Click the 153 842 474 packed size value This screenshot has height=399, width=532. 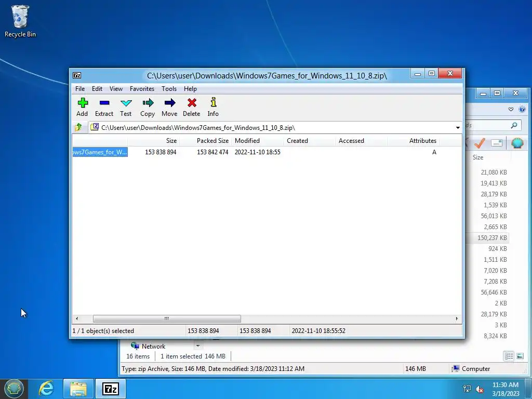coord(212,152)
